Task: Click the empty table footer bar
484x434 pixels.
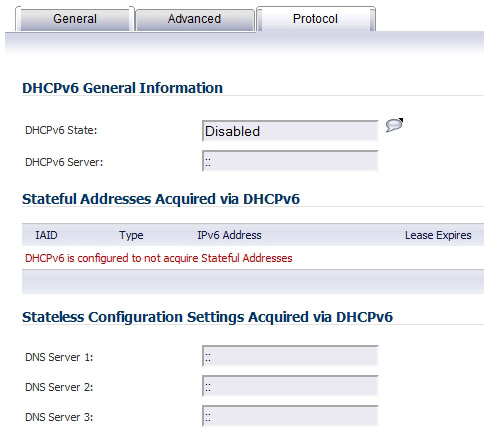Action: point(253,281)
